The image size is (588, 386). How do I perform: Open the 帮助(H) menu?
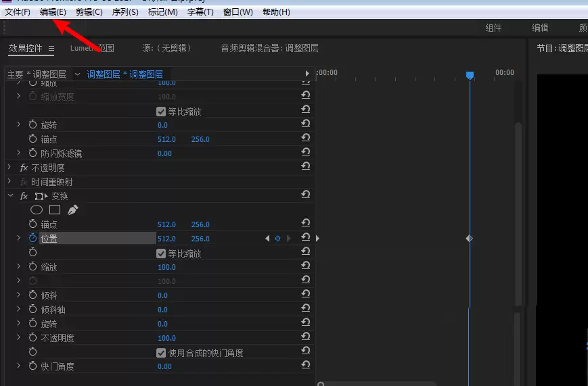coord(276,12)
